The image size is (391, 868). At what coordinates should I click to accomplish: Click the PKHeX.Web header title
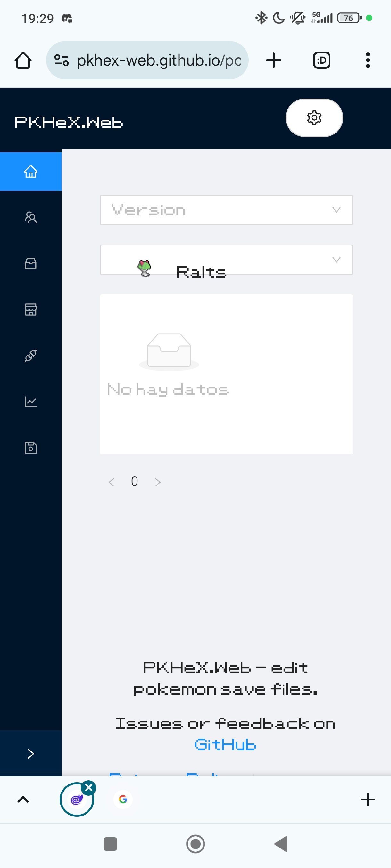pos(69,122)
